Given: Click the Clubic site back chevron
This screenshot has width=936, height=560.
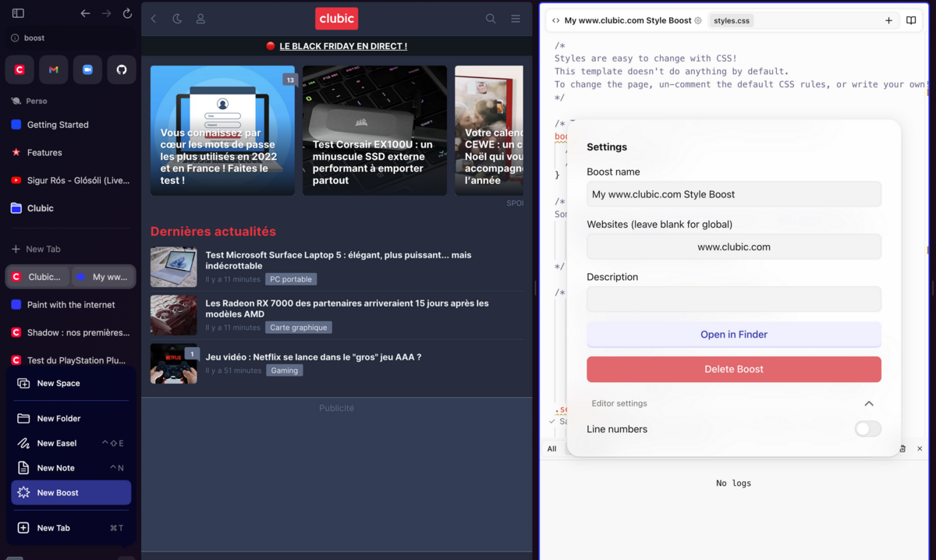Looking at the screenshot, I should pos(154,19).
